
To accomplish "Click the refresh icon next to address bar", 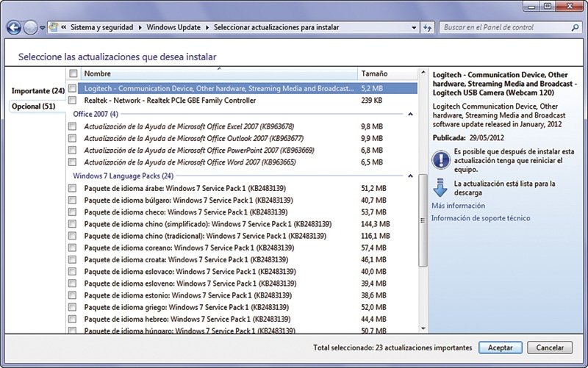I will coord(428,27).
